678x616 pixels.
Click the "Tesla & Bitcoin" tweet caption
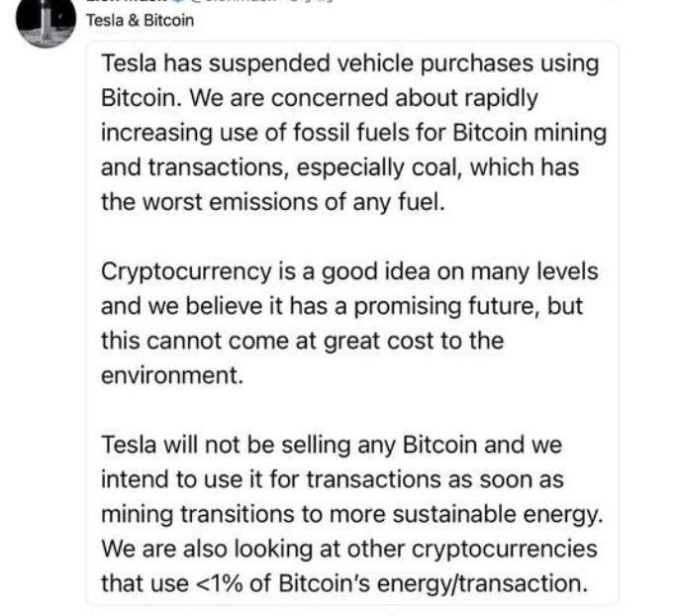coord(142,20)
